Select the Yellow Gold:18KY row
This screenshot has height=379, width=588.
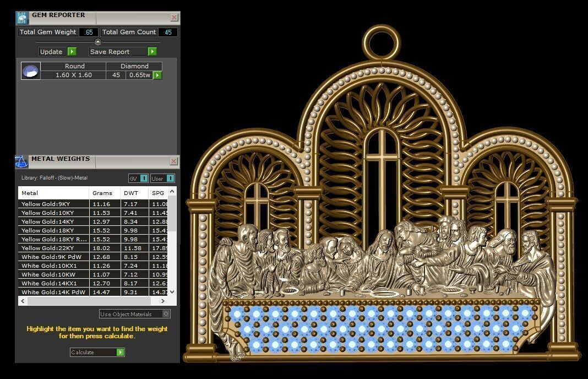[93, 230]
